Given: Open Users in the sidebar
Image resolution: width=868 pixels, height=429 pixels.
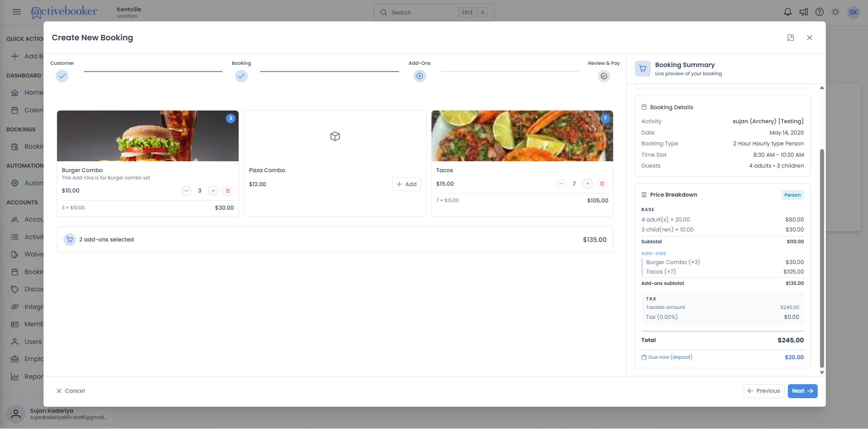Looking at the screenshot, I should click(27, 342).
